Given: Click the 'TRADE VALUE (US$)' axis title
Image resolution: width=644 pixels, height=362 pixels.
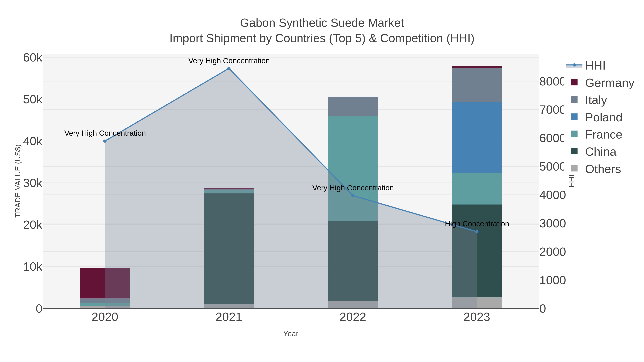Looking at the screenshot, I should tap(18, 181).
